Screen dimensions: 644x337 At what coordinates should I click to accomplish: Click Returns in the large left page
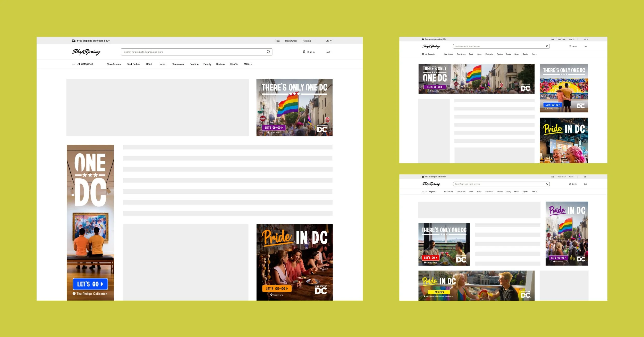[307, 41]
